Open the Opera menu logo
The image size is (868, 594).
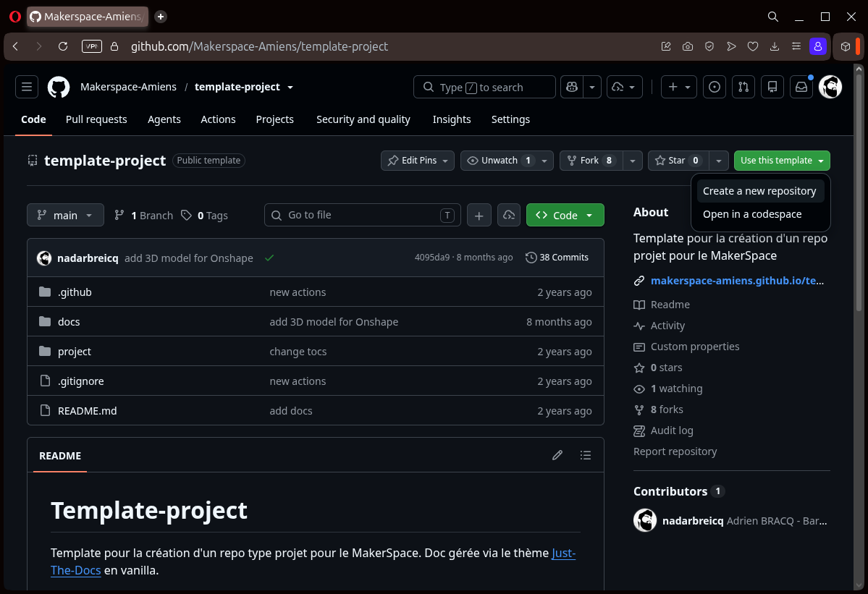pyautogui.click(x=15, y=17)
